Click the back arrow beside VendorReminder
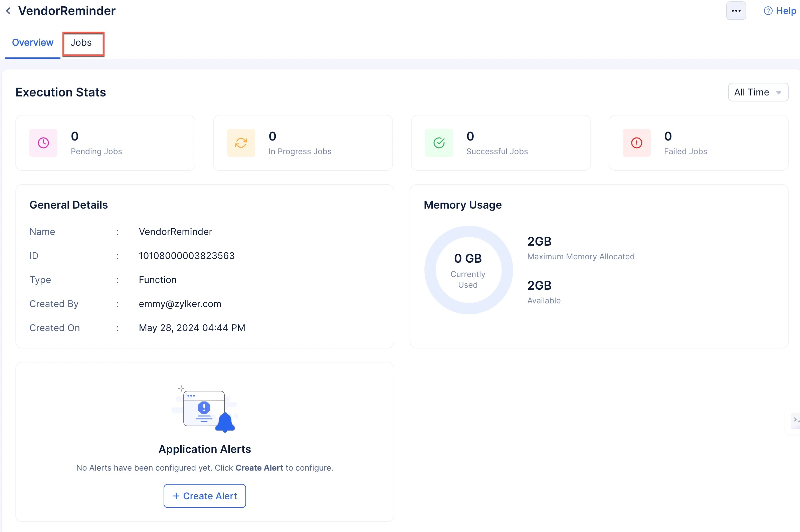800x532 pixels. [x=8, y=11]
